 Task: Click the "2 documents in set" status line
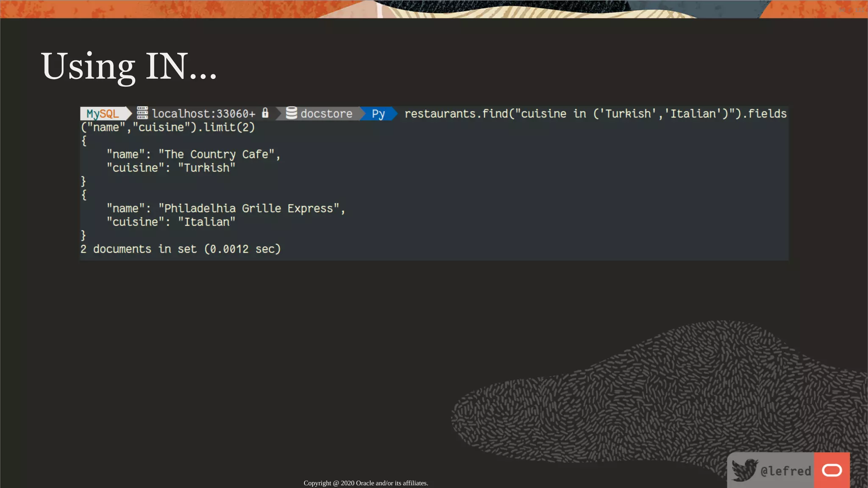tap(181, 249)
